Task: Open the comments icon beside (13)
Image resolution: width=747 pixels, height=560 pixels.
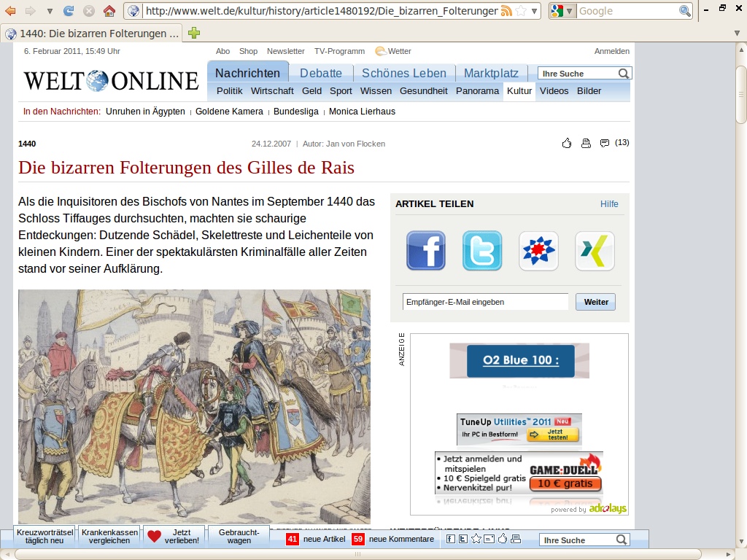Action: pos(605,143)
